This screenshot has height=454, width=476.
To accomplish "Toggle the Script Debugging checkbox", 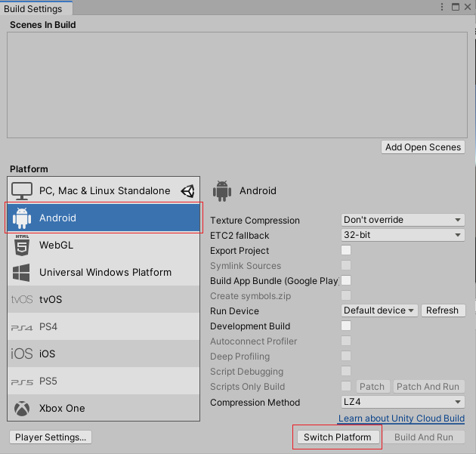I will [346, 371].
